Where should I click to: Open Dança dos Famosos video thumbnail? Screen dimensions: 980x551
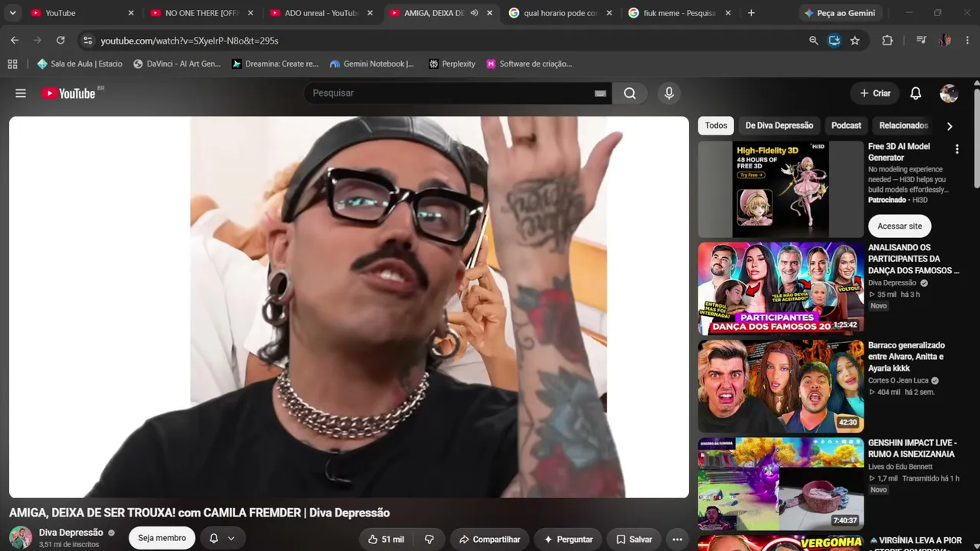click(x=781, y=289)
